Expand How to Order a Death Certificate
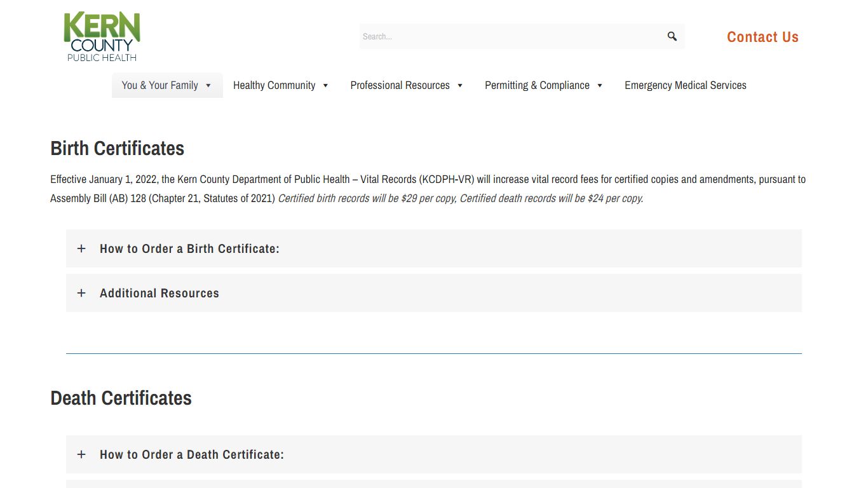This screenshot has width=868, height=488. tap(434, 454)
